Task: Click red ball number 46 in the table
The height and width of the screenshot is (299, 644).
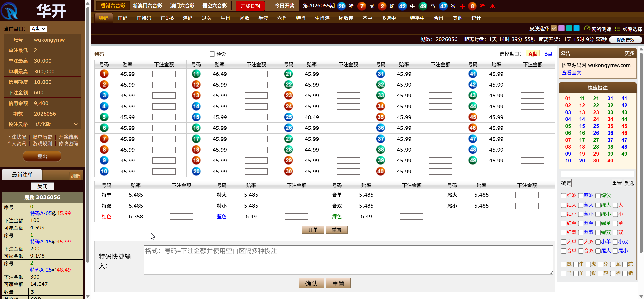Action: point(473,128)
